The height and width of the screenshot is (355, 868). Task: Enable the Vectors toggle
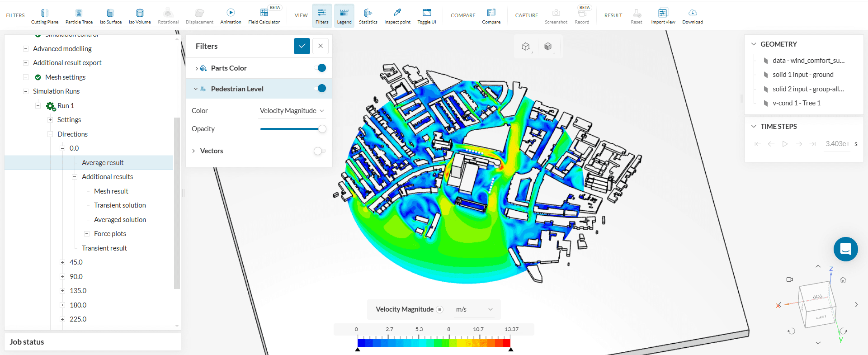point(320,151)
